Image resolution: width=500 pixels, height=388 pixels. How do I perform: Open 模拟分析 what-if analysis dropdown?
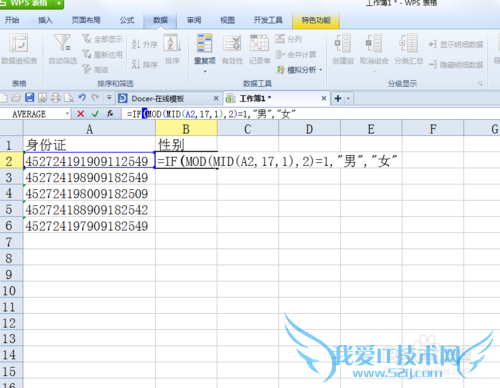pos(299,70)
